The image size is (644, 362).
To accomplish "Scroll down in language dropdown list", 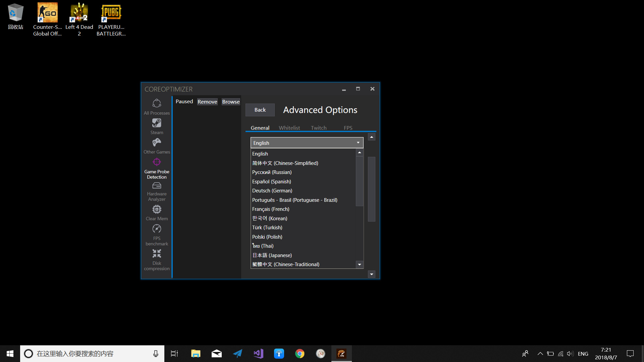I will (x=360, y=264).
